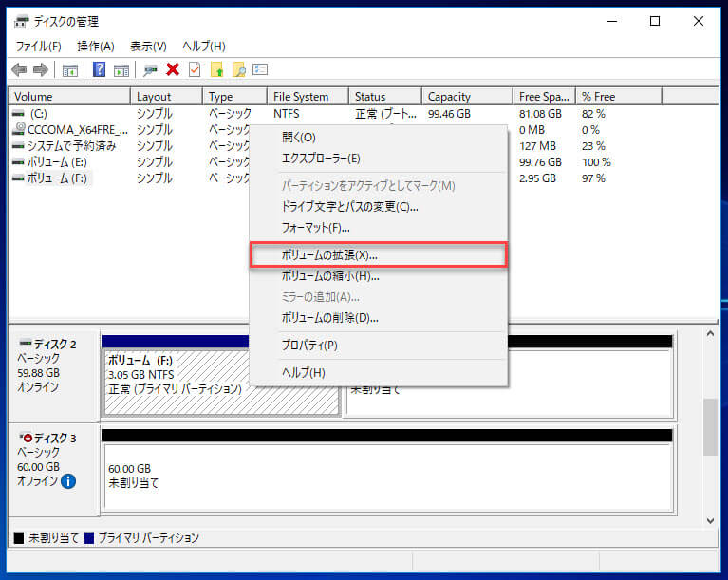This screenshot has width=728, height=580.
Task: Choose ボリュームの縮小(H)... in the context menu
Action: coord(330,276)
